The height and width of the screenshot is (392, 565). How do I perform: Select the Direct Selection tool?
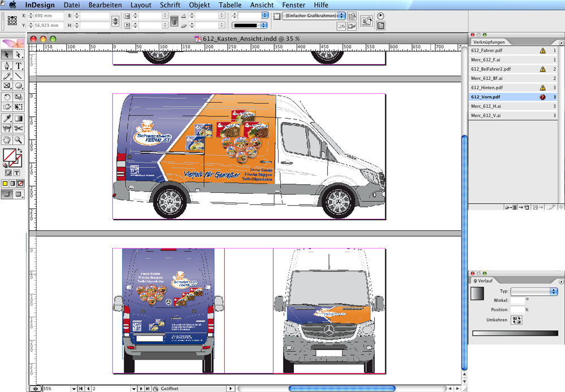19,55
